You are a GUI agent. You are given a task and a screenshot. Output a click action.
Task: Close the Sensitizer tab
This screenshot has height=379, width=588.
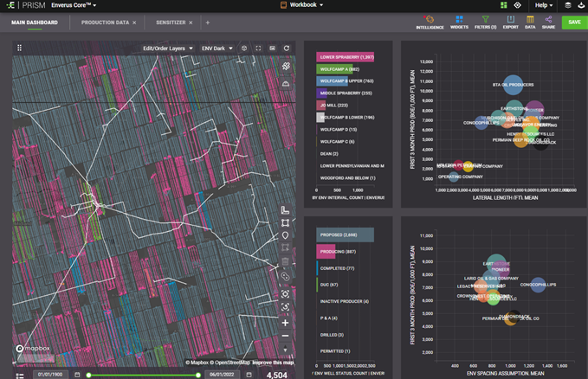tap(191, 22)
